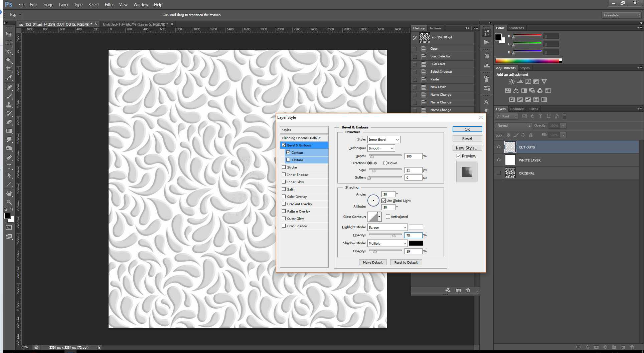Switch to the Channels tab
The image size is (644, 353).
[517, 109]
